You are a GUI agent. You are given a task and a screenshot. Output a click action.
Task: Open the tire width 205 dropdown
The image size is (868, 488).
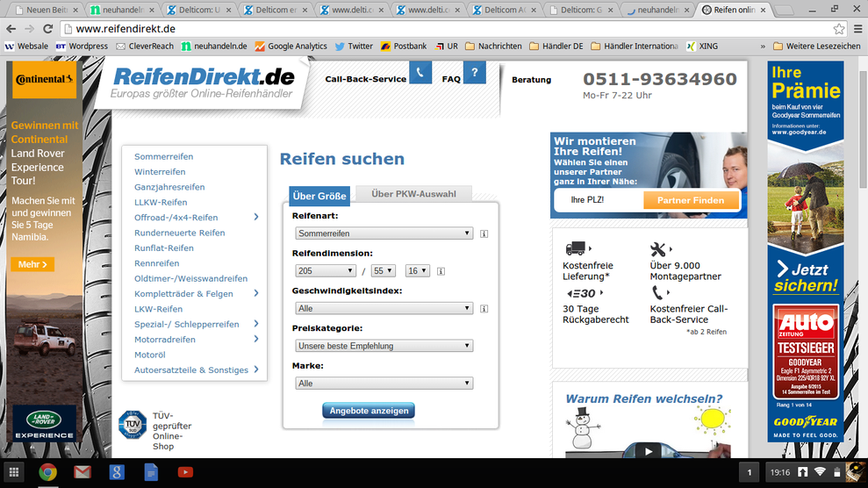[x=326, y=271]
